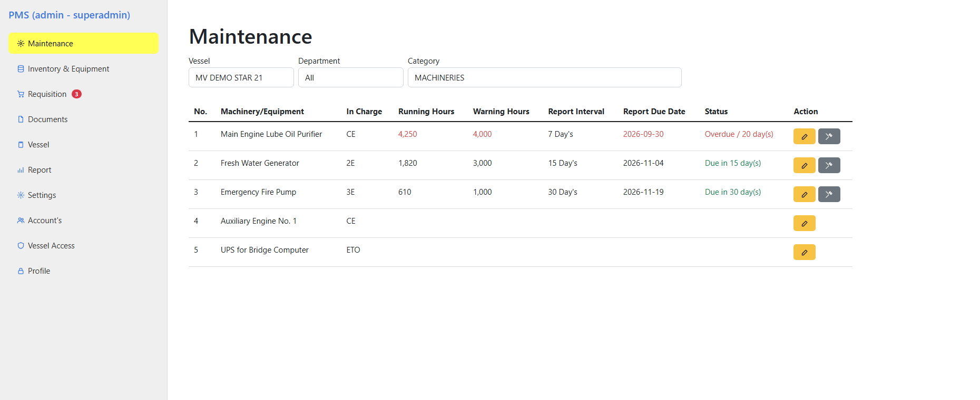Select the Overdue / 20 day(s) status text
The height and width of the screenshot is (400, 980).
tap(739, 134)
